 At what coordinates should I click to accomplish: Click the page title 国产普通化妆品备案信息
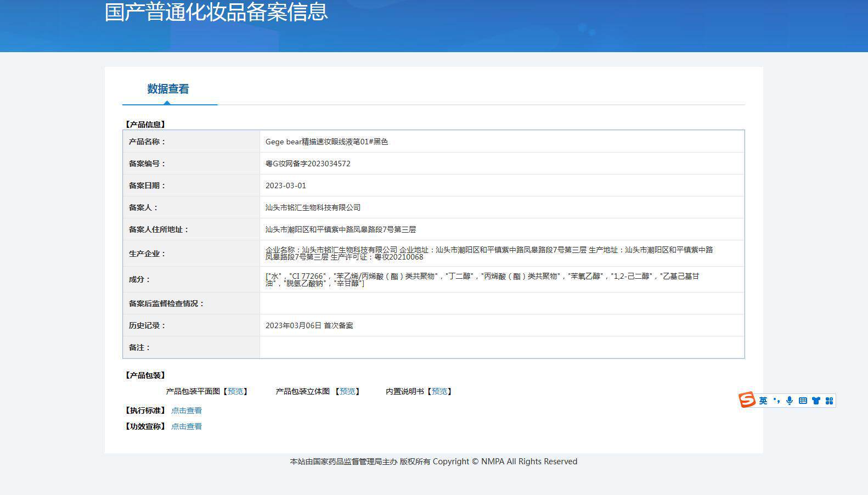(x=216, y=12)
